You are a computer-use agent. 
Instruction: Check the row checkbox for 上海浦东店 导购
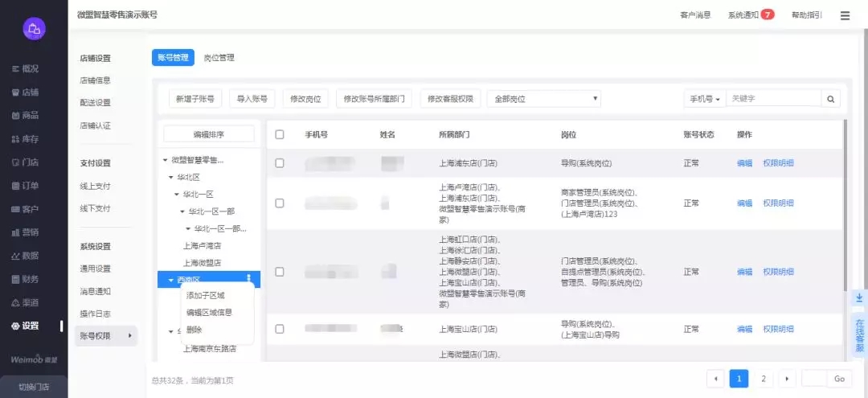point(280,162)
